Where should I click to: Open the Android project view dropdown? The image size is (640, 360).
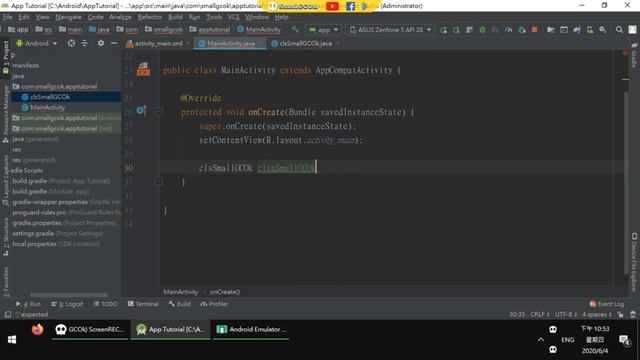coord(37,43)
